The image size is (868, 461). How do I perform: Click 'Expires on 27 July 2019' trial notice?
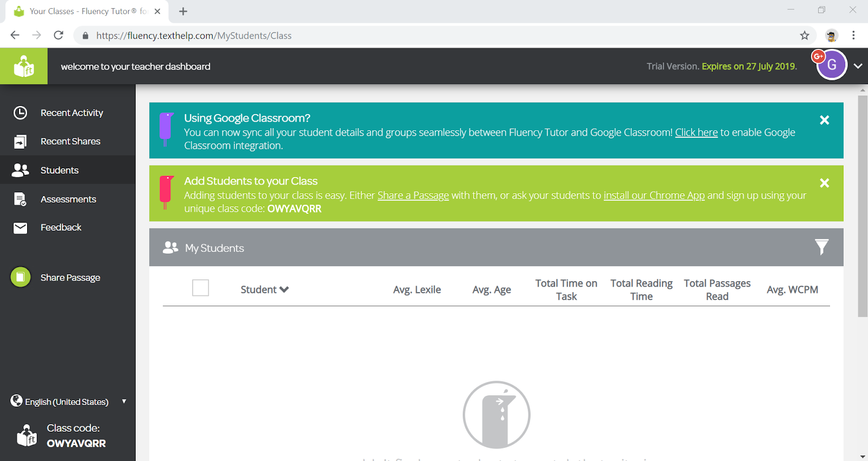tap(749, 66)
